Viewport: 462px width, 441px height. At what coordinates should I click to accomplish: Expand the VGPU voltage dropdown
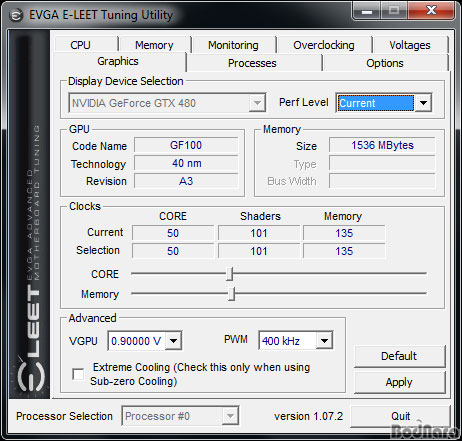coord(173,341)
